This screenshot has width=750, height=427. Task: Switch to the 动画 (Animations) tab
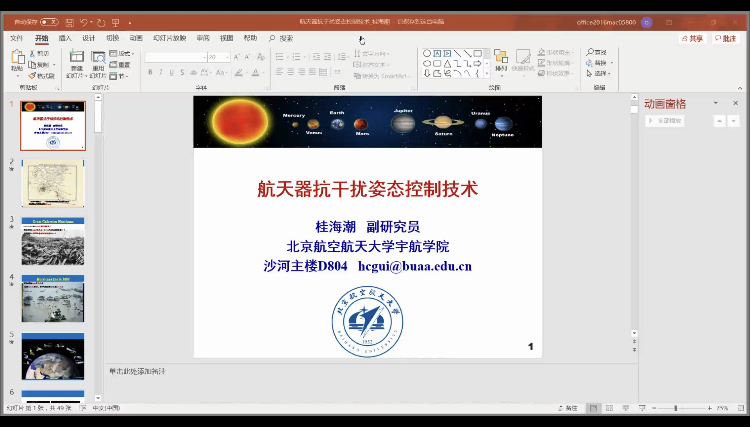coord(135,38)
